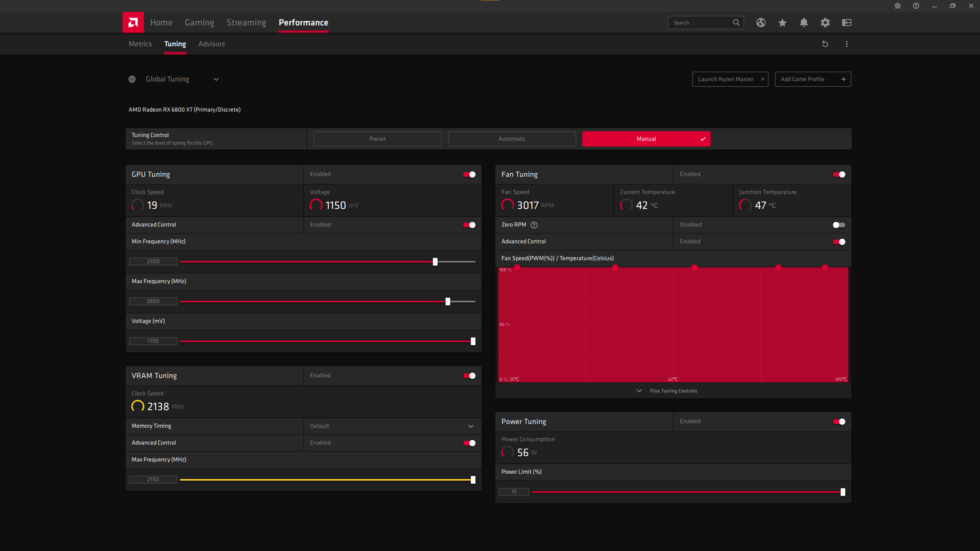Toggle GPU Tuning enabled switch
980x551 pixels.
[x=469, y=174]
